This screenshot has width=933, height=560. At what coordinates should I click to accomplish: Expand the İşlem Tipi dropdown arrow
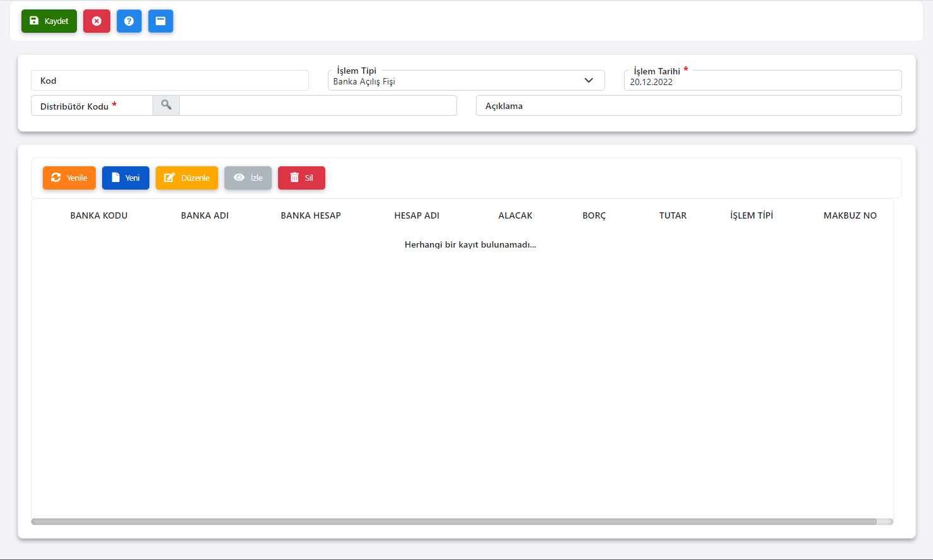point(589,81)
